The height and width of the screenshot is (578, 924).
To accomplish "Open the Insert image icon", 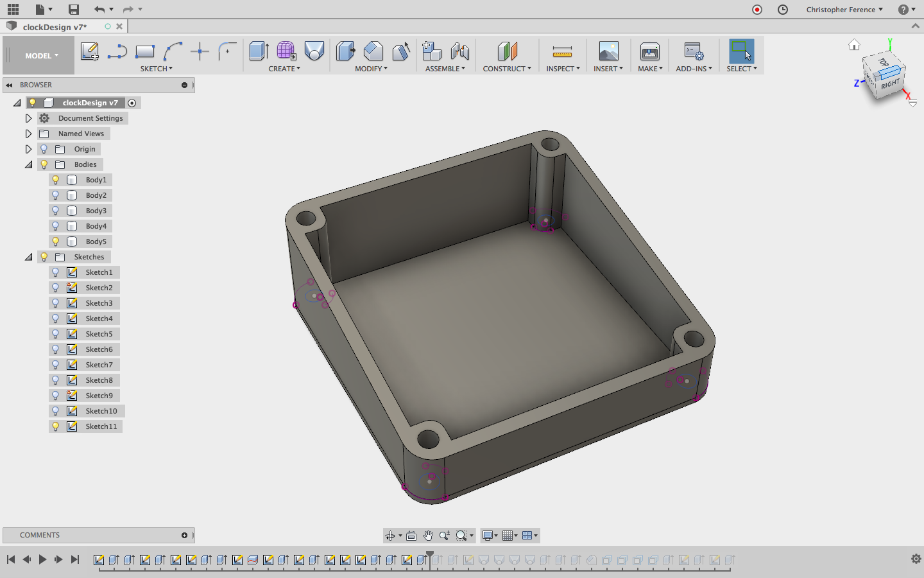I will (608, 51).
